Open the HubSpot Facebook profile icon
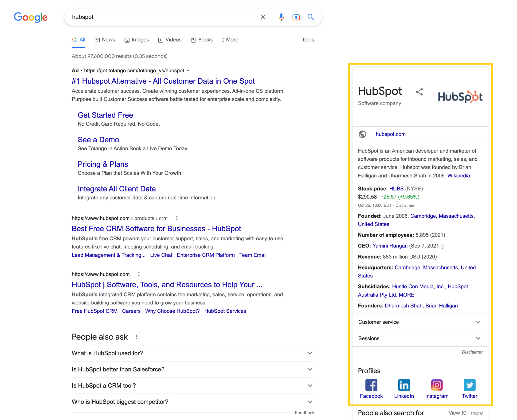The width and height of the screenshot is (517, 420). pos(371,385)
